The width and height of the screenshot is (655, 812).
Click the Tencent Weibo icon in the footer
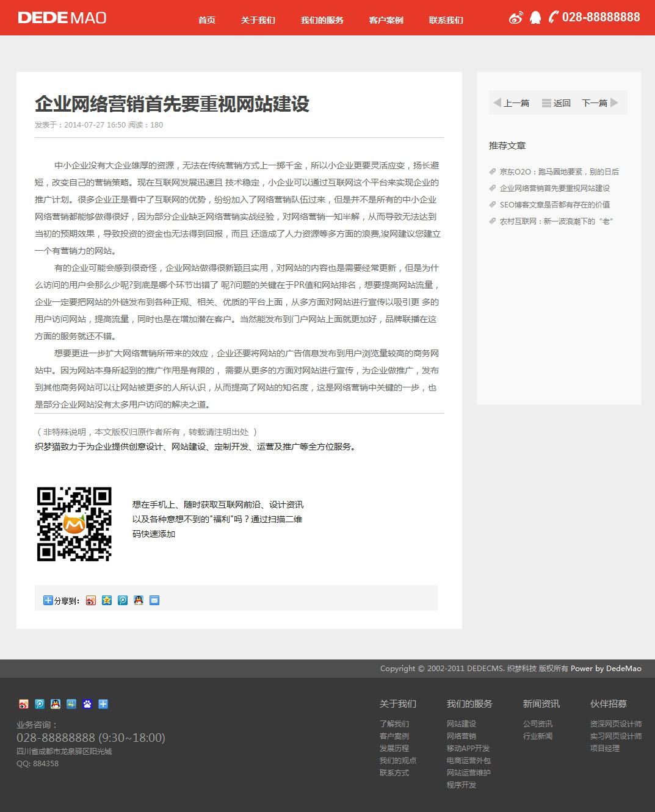tap(40, 704)
